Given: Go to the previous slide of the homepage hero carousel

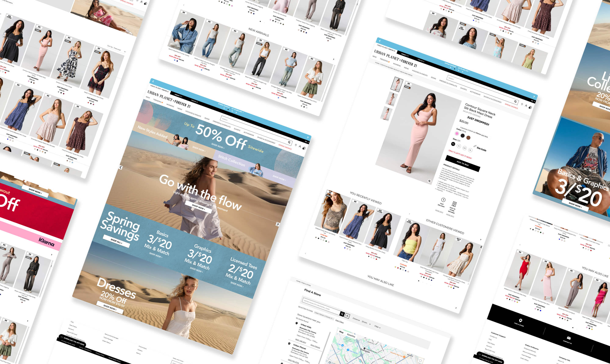Looking at the screenshot, I should tap(121, 167).
